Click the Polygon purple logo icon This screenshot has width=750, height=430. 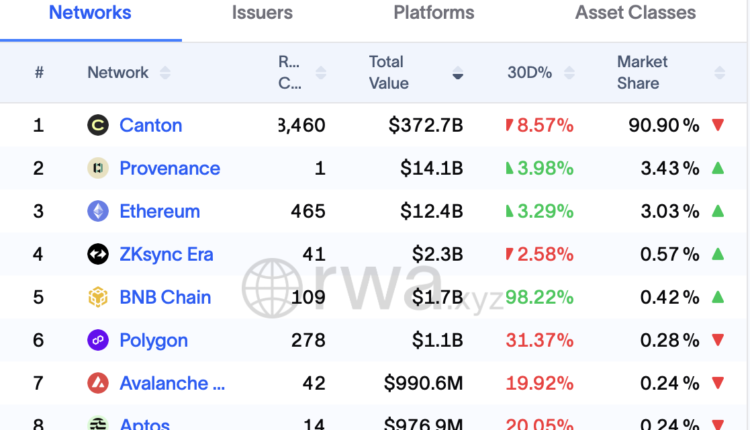[98, 341]
